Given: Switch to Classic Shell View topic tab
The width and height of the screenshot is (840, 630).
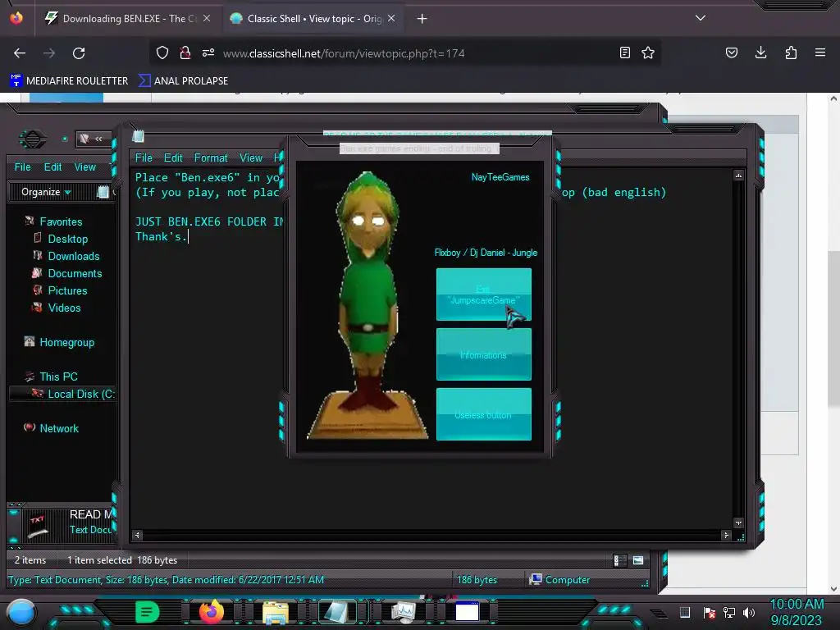Looking at the screenshot, I should pos(313,19).
